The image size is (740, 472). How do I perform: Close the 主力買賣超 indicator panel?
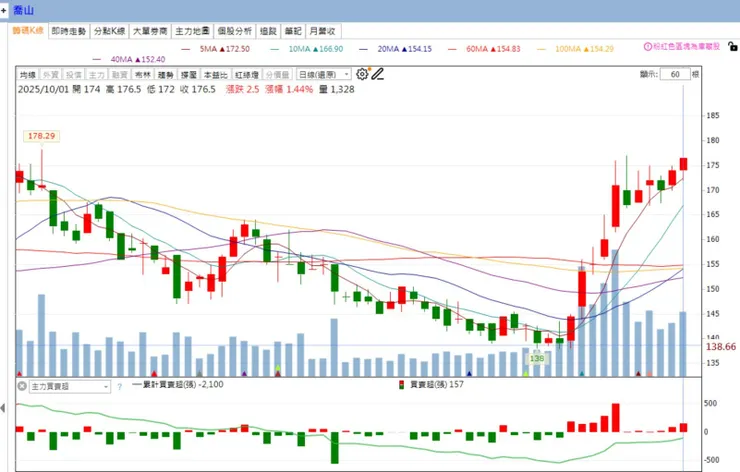pyautogui.click(x=22, y=386)
